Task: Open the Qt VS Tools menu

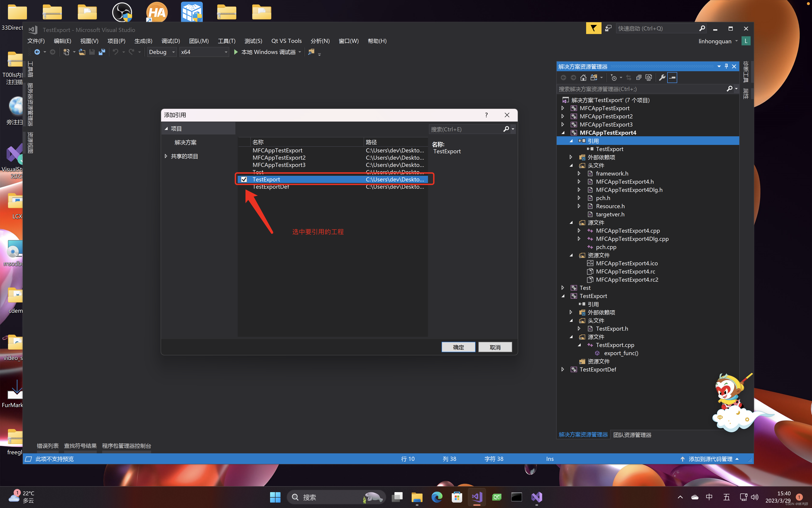Action: coord(286,41)
